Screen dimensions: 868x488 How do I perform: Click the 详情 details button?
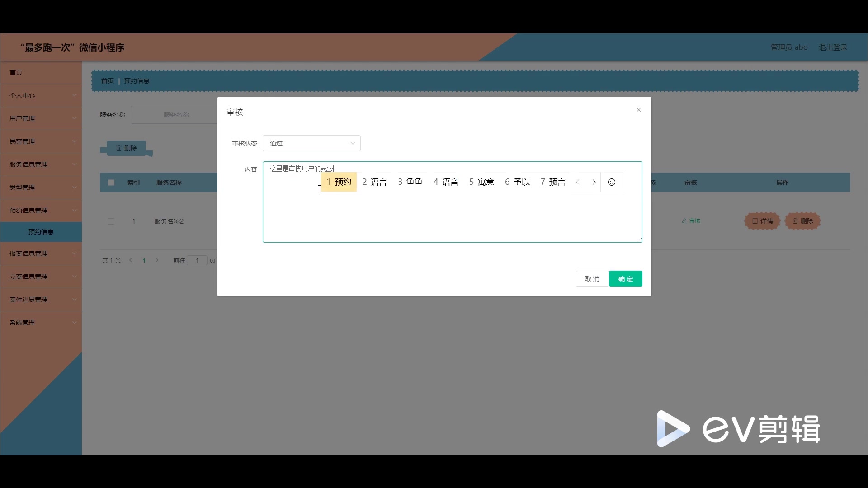click(762, 221)
